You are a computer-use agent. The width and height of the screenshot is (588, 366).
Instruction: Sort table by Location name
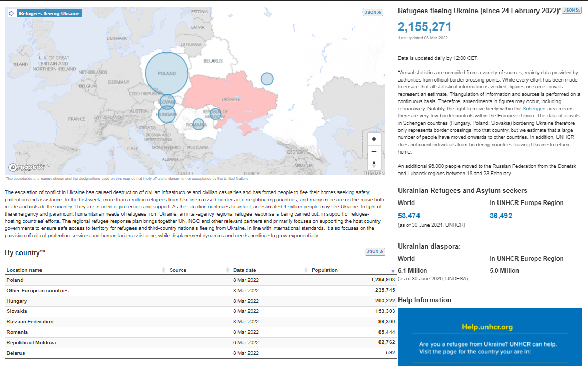[24, 270]
